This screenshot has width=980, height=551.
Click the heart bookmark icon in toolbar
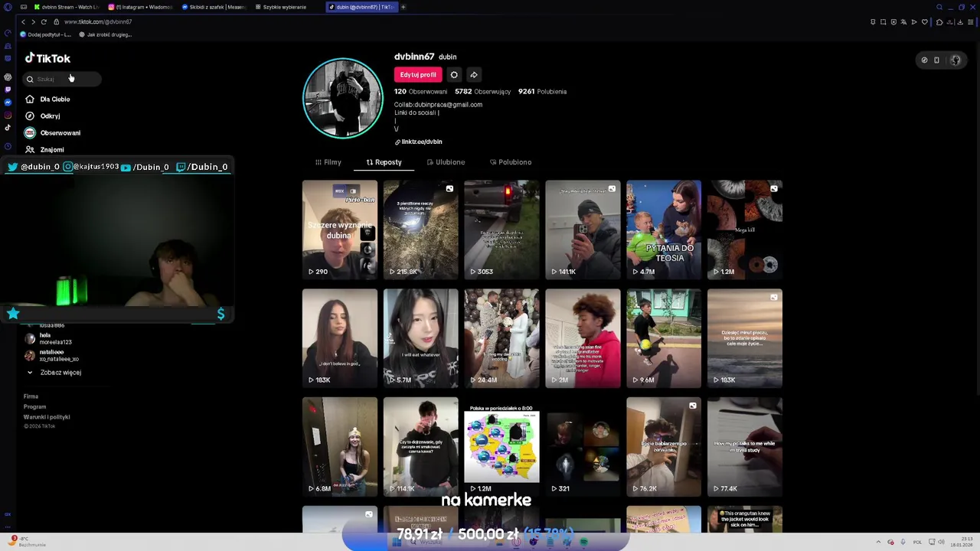coord(925,22)
